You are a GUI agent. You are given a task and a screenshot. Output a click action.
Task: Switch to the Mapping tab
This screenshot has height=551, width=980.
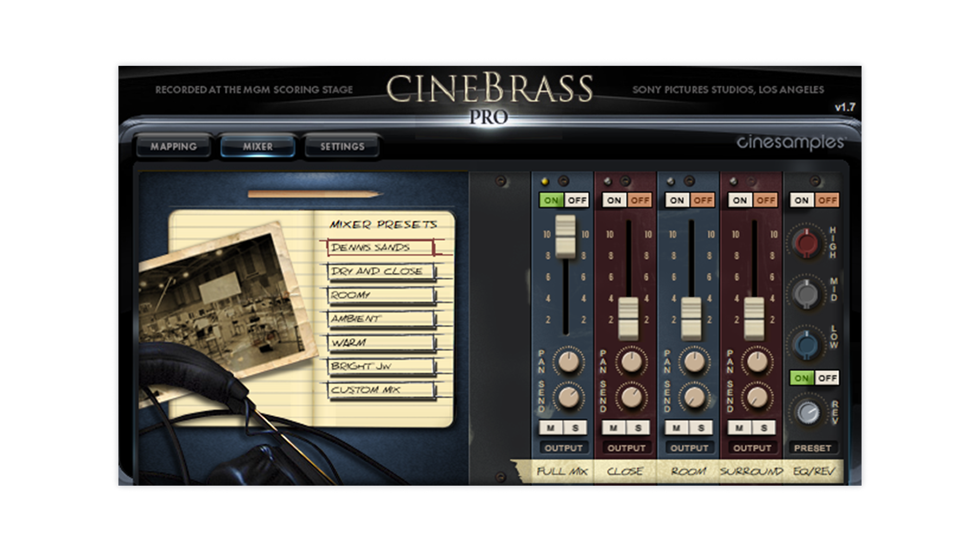(x=174, y=146)
